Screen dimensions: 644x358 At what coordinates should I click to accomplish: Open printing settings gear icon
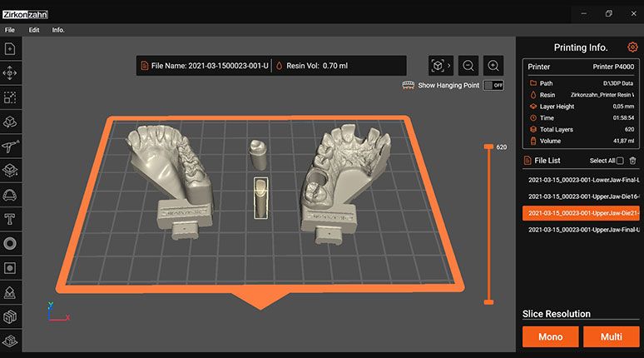tap(632, 47)
